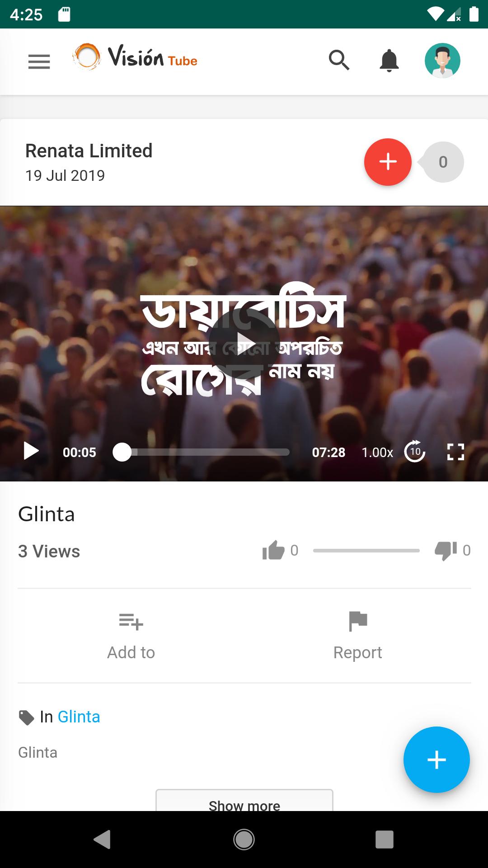Change the 1.00x playback speed

(377, 453)
